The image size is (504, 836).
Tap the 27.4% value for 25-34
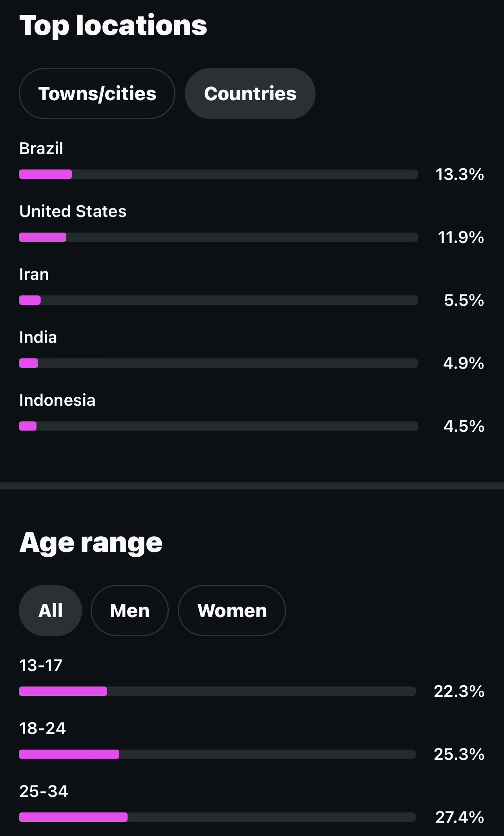pyautogui.click(x=460, y=817)
